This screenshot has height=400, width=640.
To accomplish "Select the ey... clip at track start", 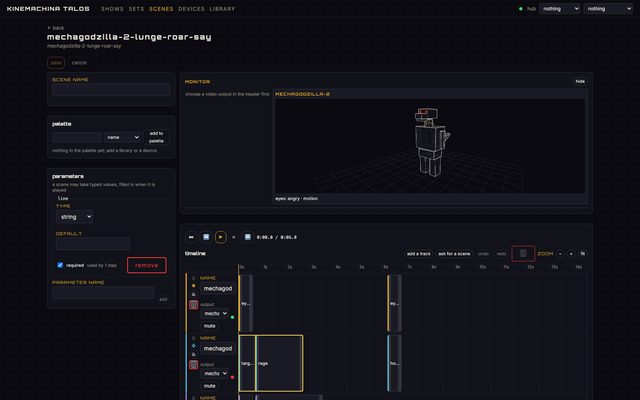I will (x=246, y=303).
